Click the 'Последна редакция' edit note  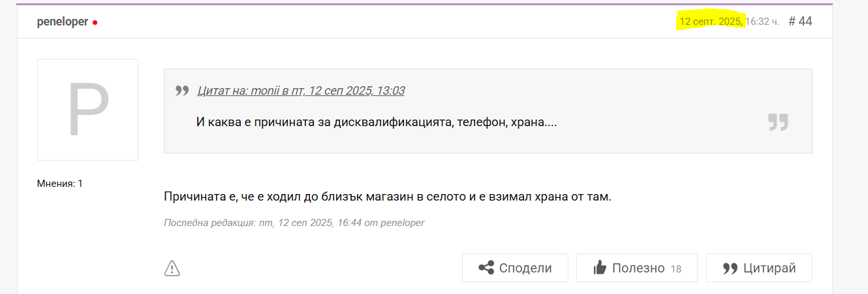[294, 223]
